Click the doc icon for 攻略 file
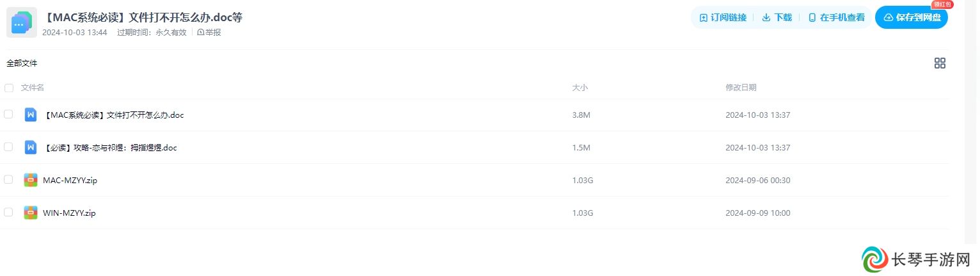The width and height of the screenshot is (980, 276). 30,147
